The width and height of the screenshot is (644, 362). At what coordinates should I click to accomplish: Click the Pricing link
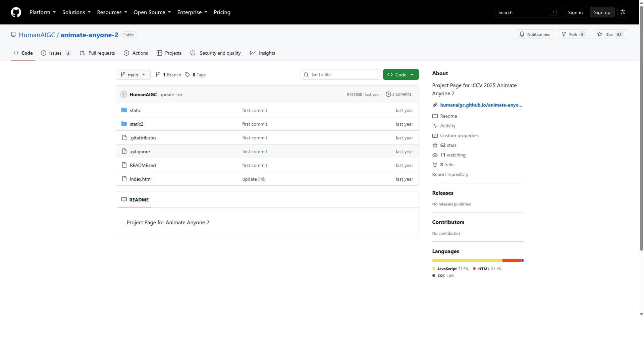click(222, 12)
